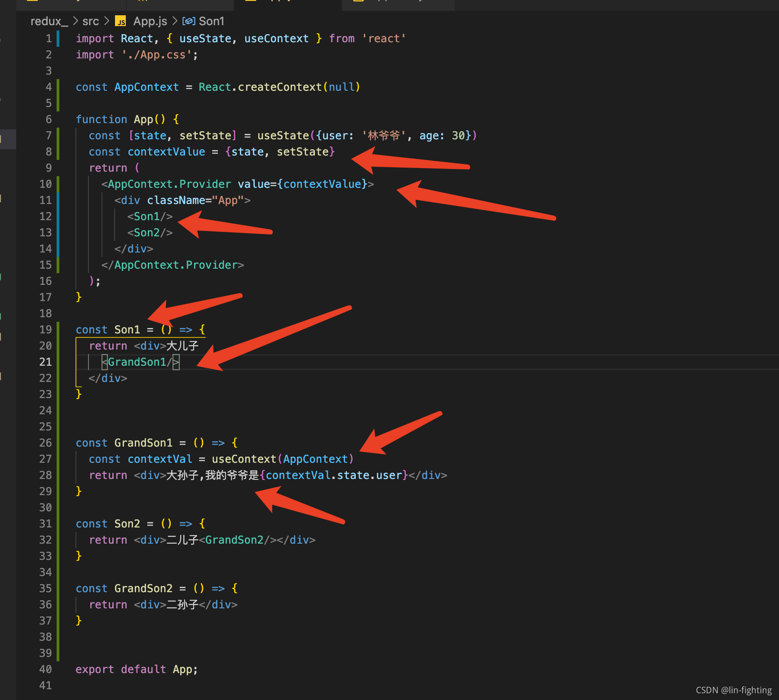779x700 pixels.
Task: Select line number 1 in the gutter
Action: pyautogui.click(x=49, y=39)
